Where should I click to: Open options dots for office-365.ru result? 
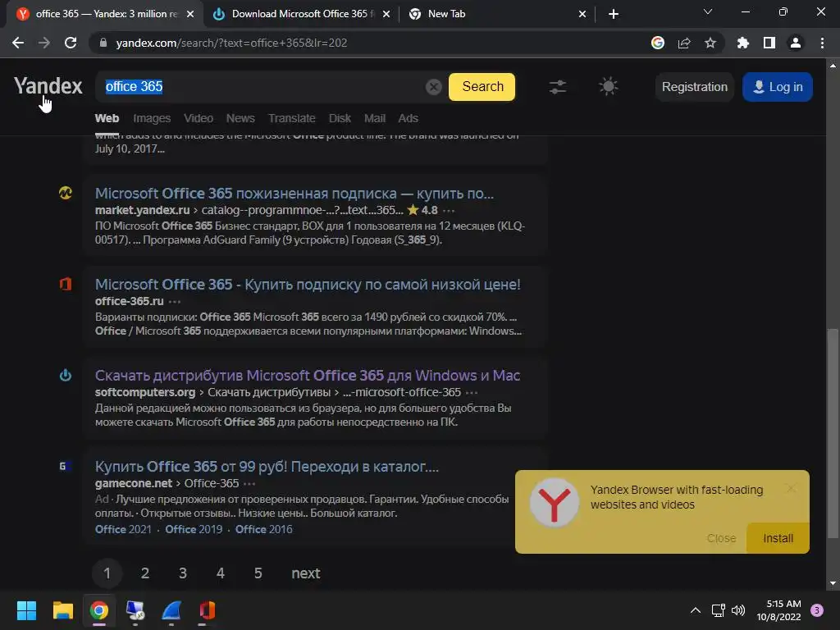point(175,302)
